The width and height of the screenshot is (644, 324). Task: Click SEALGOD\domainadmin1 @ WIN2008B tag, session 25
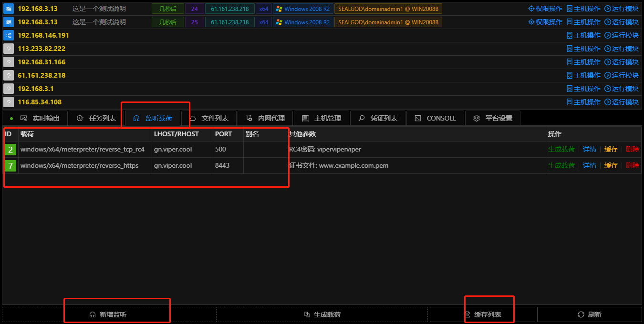(388, 22)
